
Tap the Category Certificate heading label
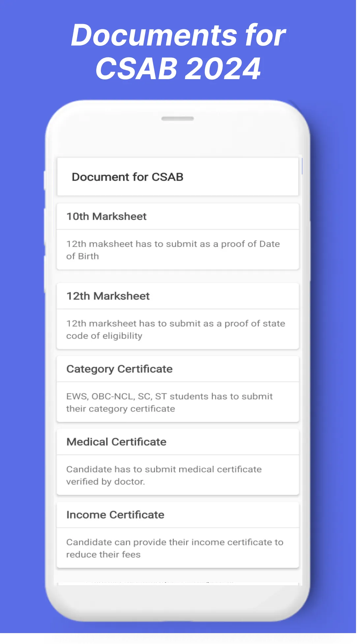[119, 369]
